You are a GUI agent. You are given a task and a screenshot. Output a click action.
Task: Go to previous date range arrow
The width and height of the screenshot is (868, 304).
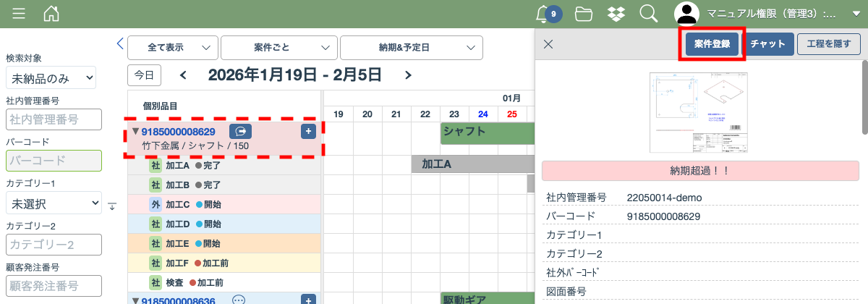click(x=183, y=75)
